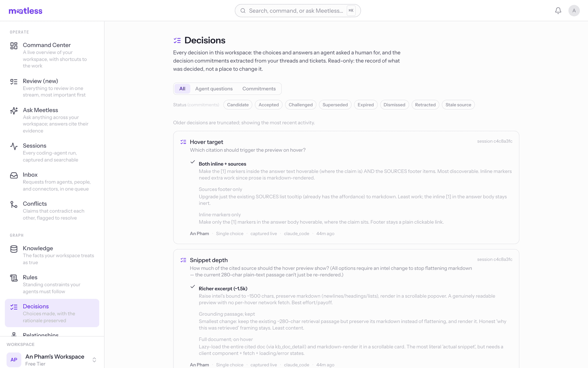
Task: Click the AP workspace avatar
Action: (x=14, y=360)
